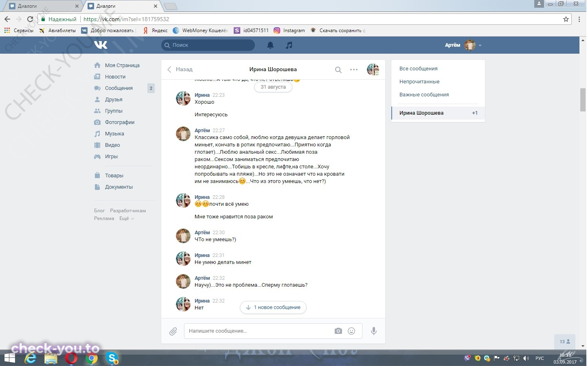Viewport: 588px width, 366px height.
Task: Open Документы in the sidebar
Action: click(x=119, y=187)
